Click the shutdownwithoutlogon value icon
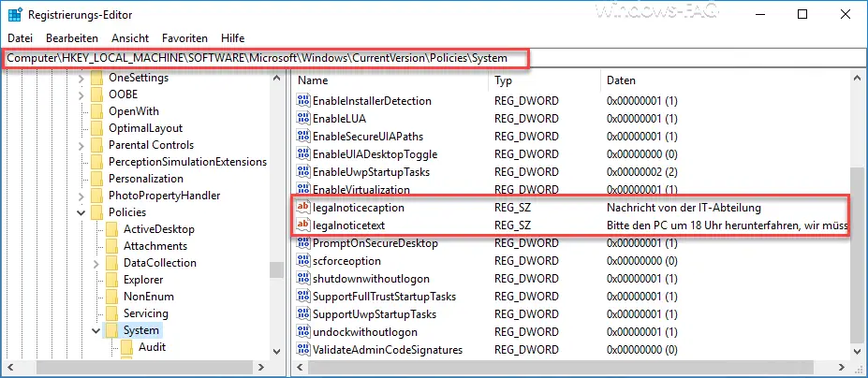 (x=303, y=279)
